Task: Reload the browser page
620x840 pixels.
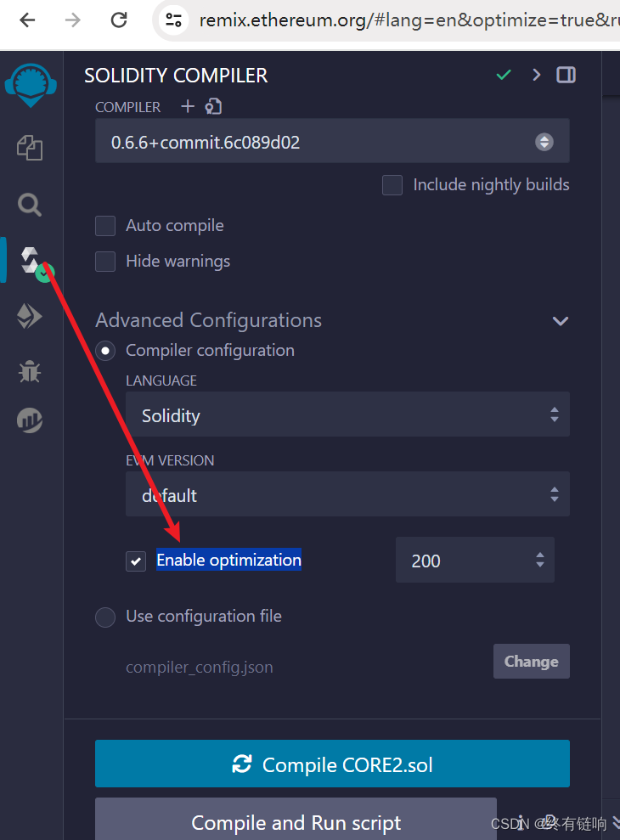Action: (x=119, y=20)
